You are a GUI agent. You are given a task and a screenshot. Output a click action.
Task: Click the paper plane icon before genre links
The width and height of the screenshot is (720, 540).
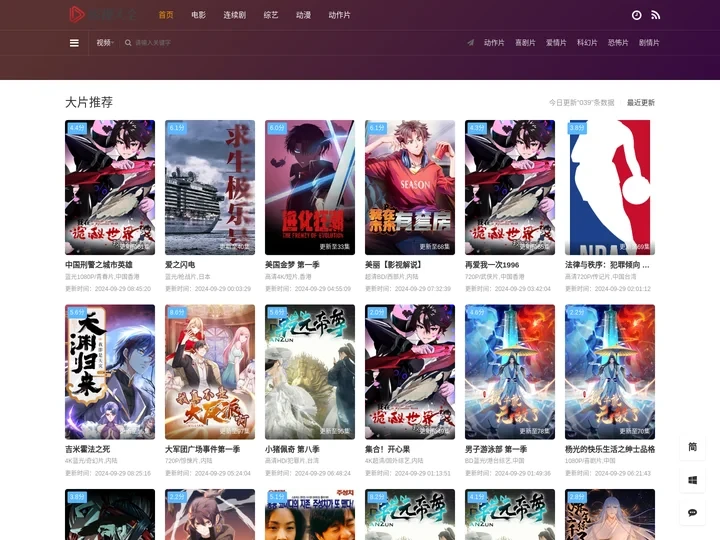click(x=471, y=43)
